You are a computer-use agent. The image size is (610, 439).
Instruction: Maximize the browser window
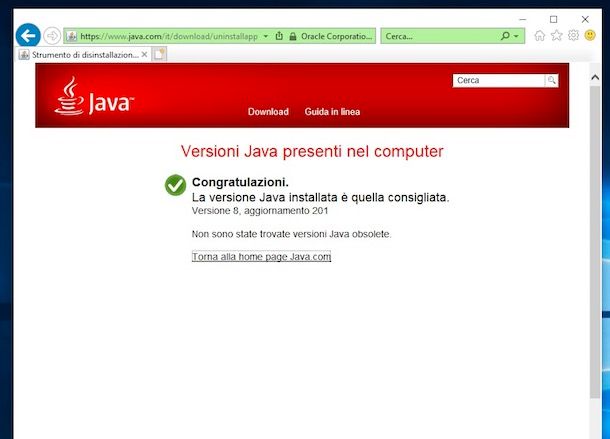tap(554, 19)
